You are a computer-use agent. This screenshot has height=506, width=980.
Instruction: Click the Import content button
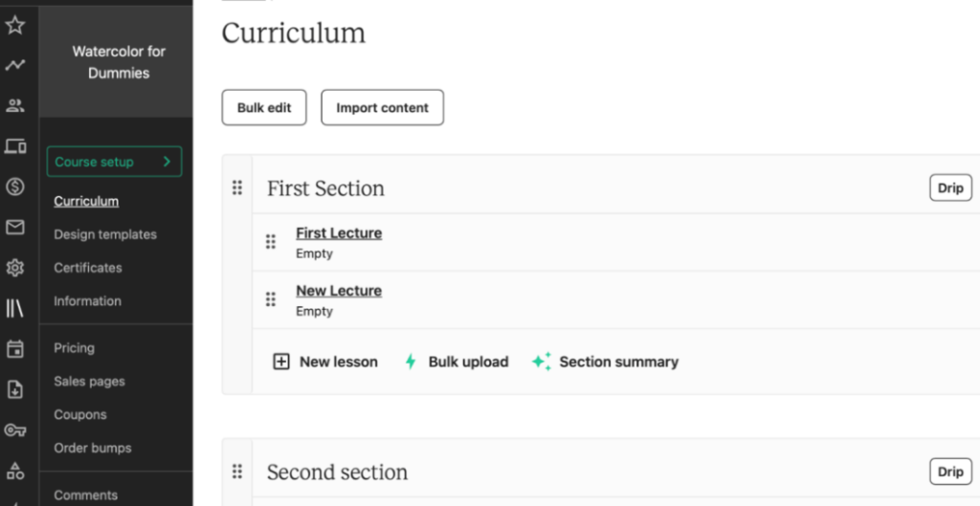[383, 107]
